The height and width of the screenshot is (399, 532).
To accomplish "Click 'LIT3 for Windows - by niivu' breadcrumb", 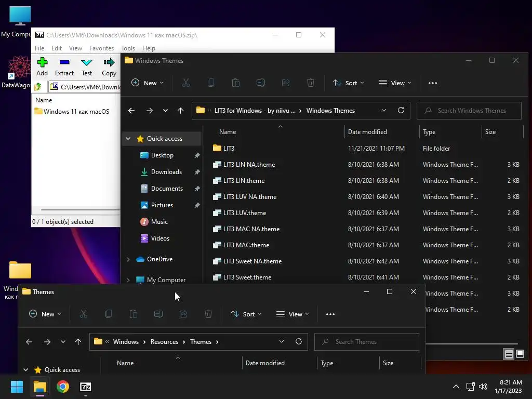I will tap(255, 111).
